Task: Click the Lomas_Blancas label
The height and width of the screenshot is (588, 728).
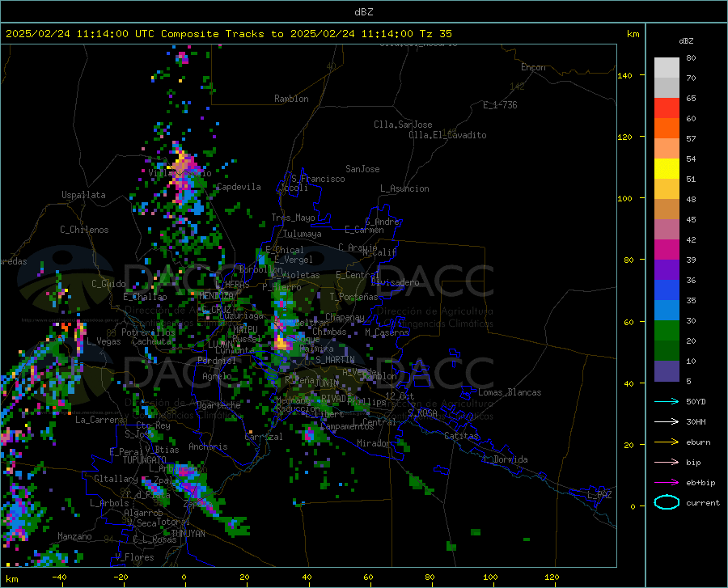Action: pos(510,392)
